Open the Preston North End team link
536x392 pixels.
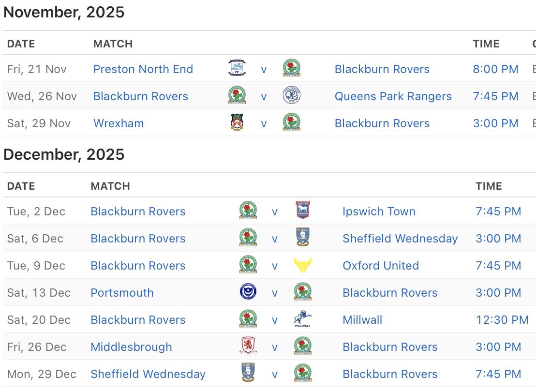click(x=143, y=69)
